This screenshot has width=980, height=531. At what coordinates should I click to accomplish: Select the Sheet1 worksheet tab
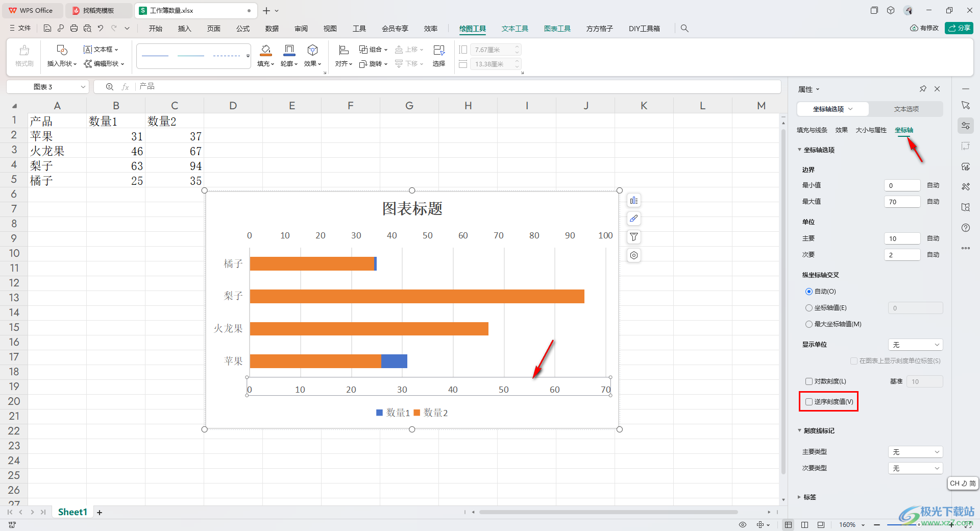pyautogui.click(x=72, y=512)
